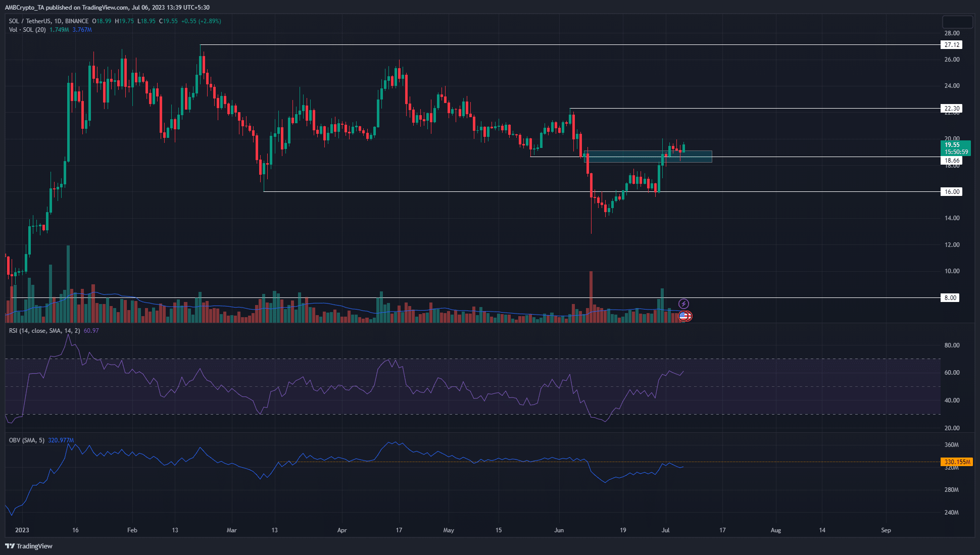Click the volume average value 3.767M

[x=82, y=30]
